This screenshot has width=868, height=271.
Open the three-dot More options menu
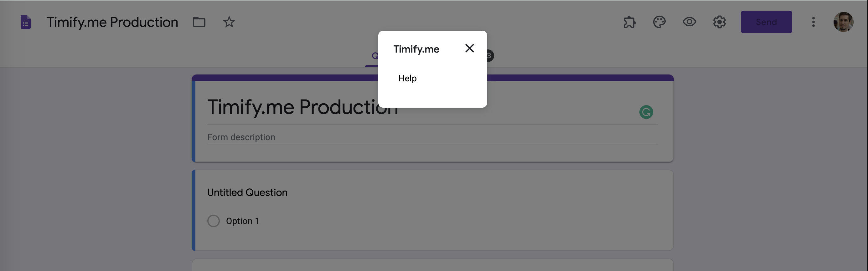(x=813, y=22)
